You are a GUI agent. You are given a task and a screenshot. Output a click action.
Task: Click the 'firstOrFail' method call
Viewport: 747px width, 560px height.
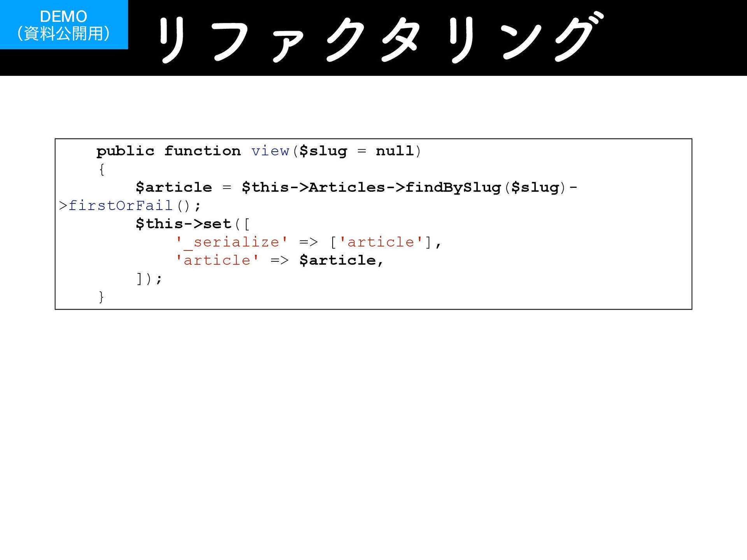click(121, 205)
